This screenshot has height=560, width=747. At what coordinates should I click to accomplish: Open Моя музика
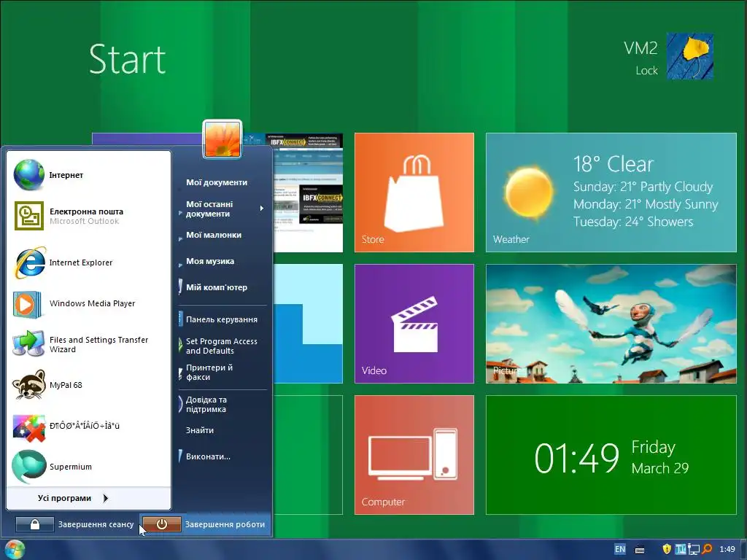point(210,261)
